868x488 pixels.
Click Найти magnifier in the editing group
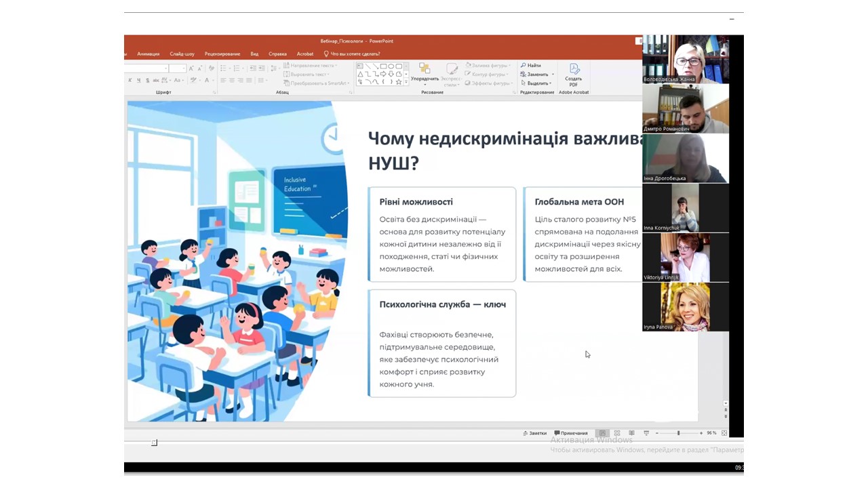(x=531, y=66)
